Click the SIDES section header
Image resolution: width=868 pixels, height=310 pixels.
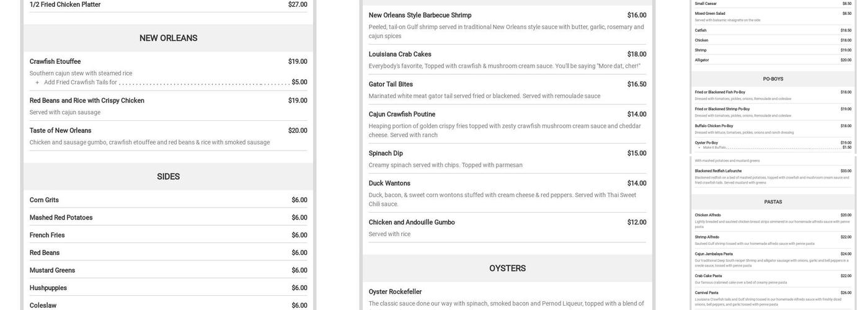pos(168,177)
